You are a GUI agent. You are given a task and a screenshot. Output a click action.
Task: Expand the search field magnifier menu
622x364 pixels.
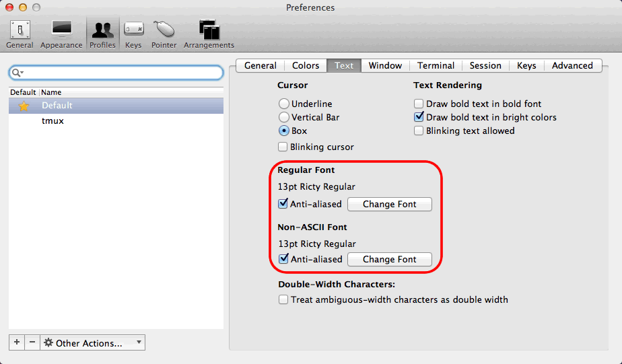tap(18, 72)
